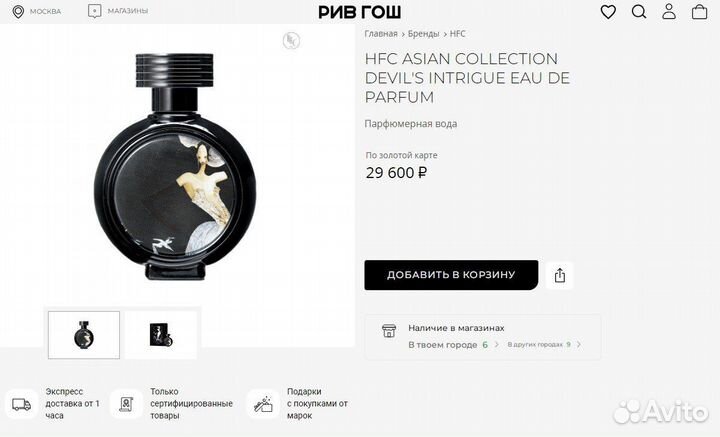This screenshot has height=437, width=720.
Task: Click the store availability shop icon
Action: pyautogui.click(x=388, y=331)
